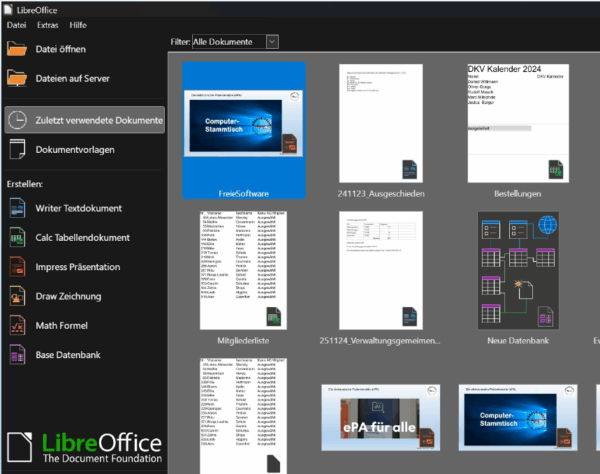Open the Filter dropdown Alle Dokumente

click(228, 41)
